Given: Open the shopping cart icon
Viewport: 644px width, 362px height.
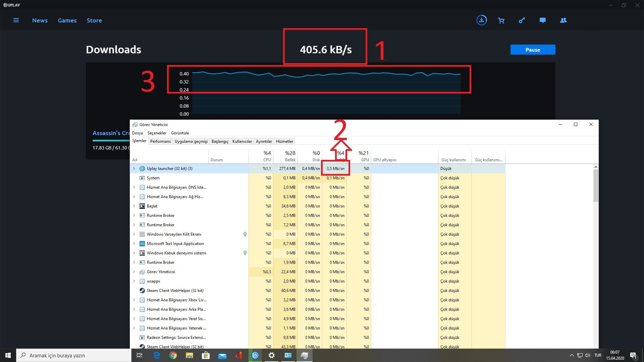Looking at the screenshot, I should [x=501, y=21].
